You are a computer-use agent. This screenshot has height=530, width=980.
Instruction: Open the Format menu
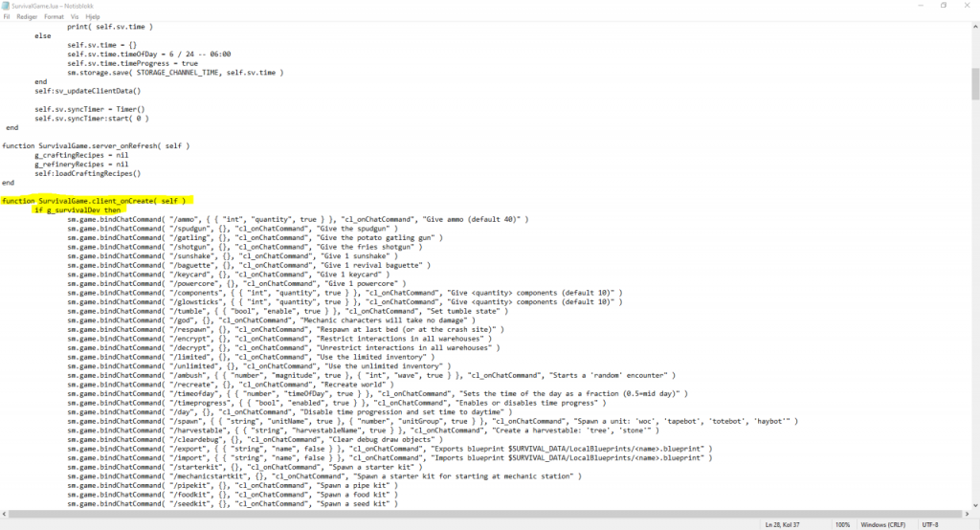pos(54,17)
